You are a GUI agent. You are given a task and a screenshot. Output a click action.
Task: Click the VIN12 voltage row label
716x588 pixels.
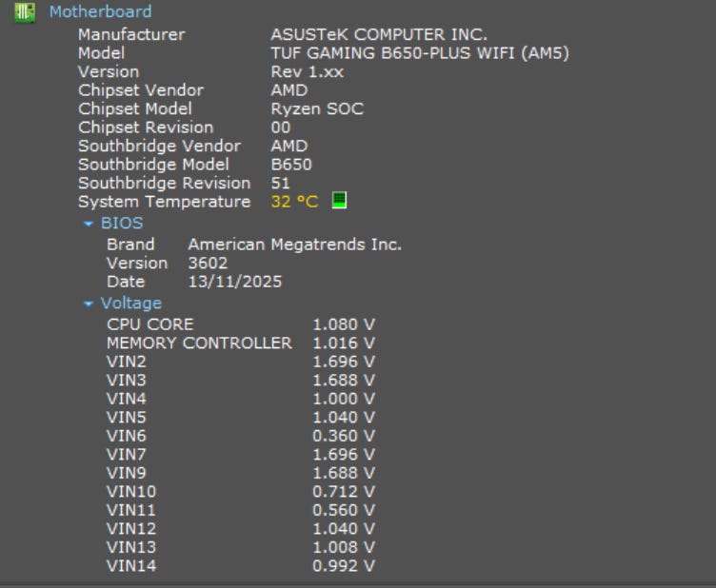coord(131,529)
